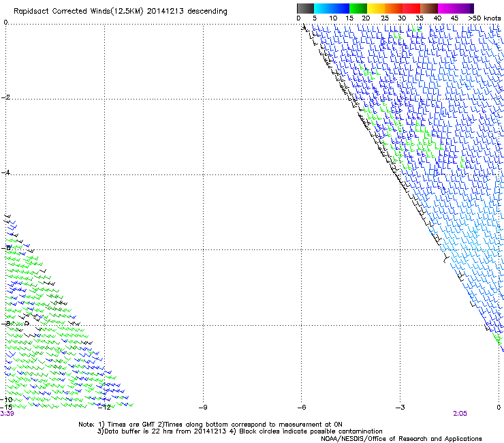Viewport: 504px width, 443px height.
Task: Click the '10' label under the color bar
Action: pos(333,18)
